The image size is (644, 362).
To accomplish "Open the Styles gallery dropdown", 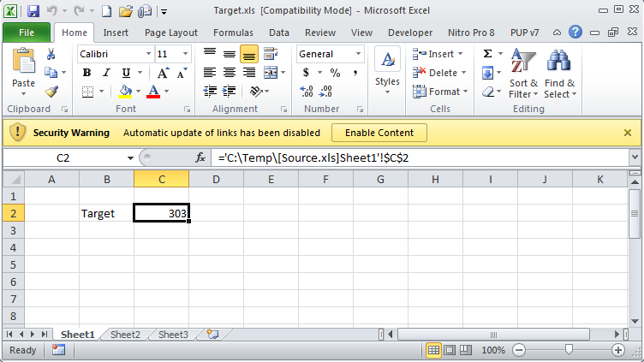I will click(387, 72).
